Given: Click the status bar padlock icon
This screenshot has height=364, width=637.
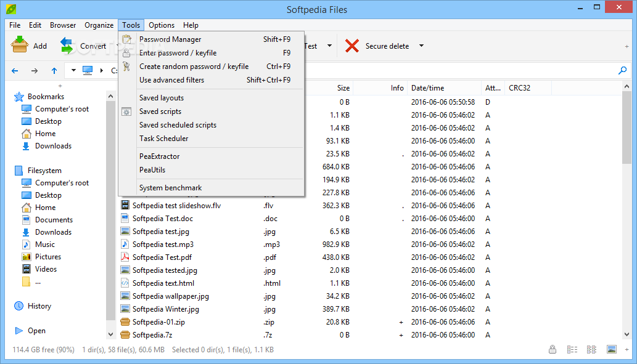Looking at the screenshot, I should click(553, 349).
